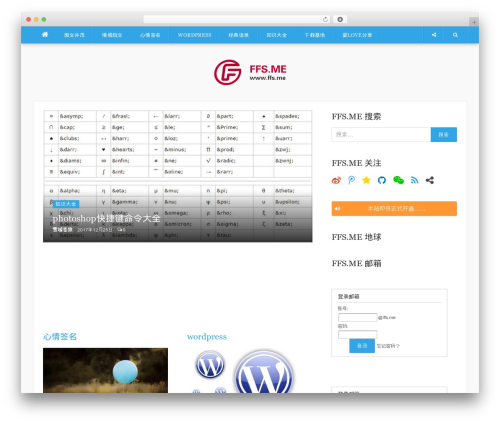This screenshot has width=500, height=423.
Task: Click the FFS.ME 地球 widget title
Action: coord(356,237)
